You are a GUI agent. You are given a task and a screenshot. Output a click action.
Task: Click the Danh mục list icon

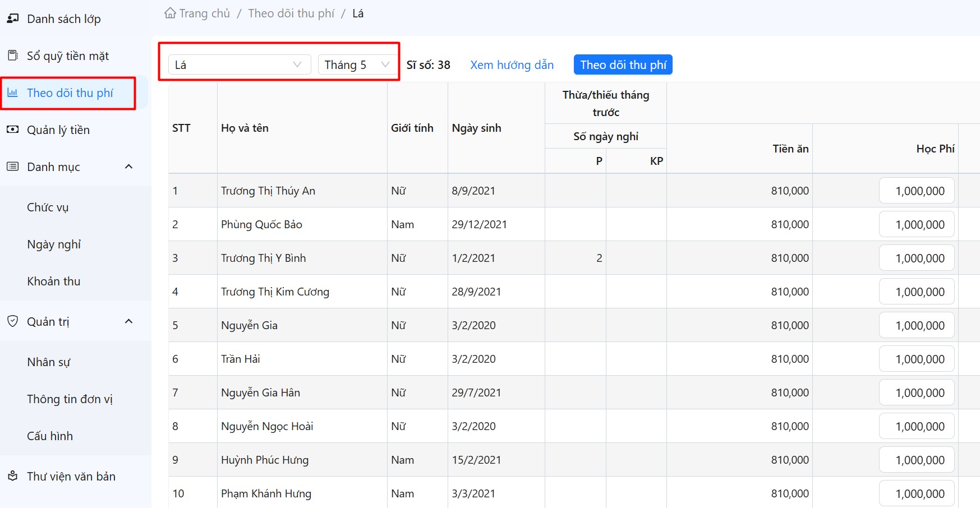(x=12, y=167)
